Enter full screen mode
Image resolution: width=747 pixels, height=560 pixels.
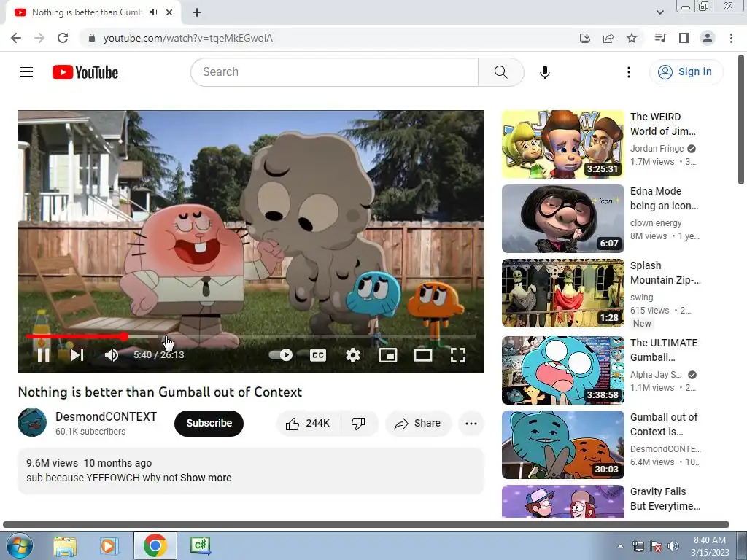[458, 355]
